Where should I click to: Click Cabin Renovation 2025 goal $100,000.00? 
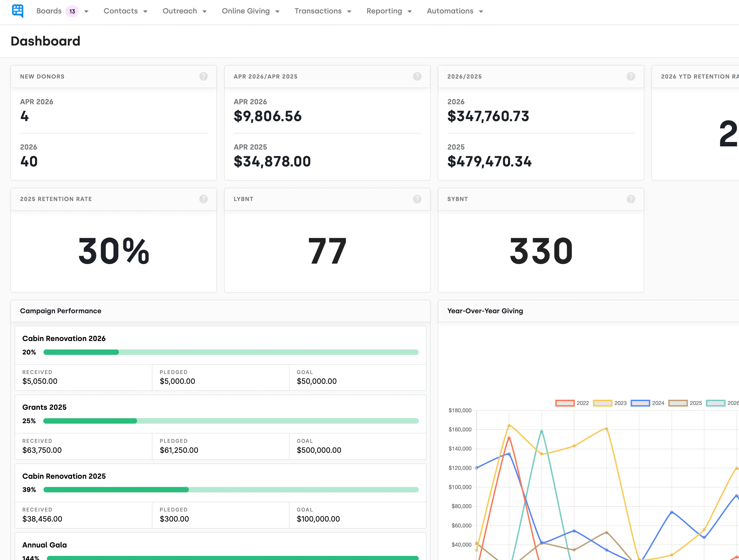coord(318,519)
